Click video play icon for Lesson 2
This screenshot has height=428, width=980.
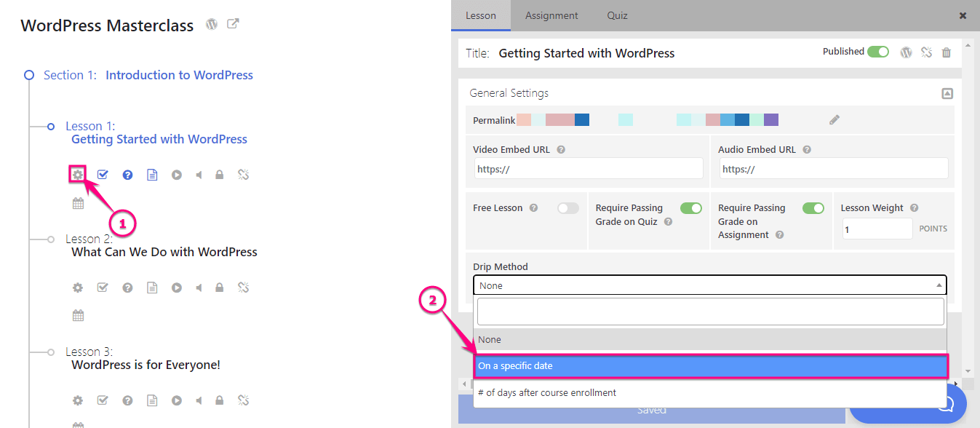(177, 288)
